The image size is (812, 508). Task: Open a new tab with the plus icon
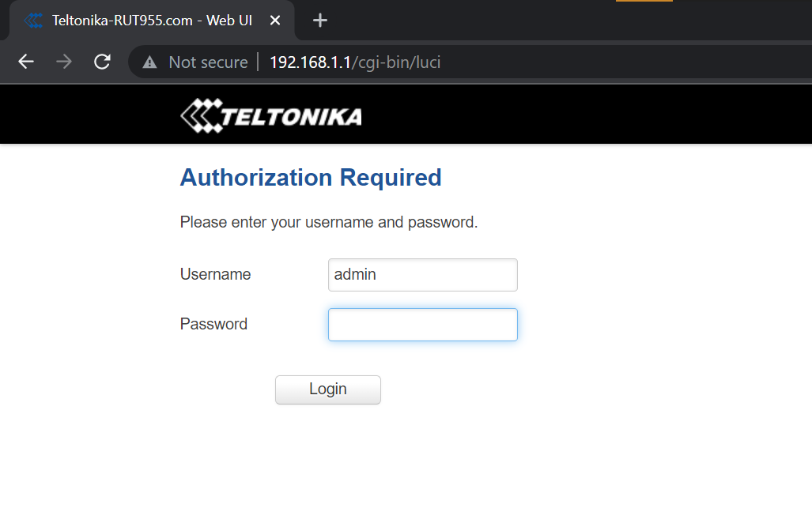[x=320, y=21]
